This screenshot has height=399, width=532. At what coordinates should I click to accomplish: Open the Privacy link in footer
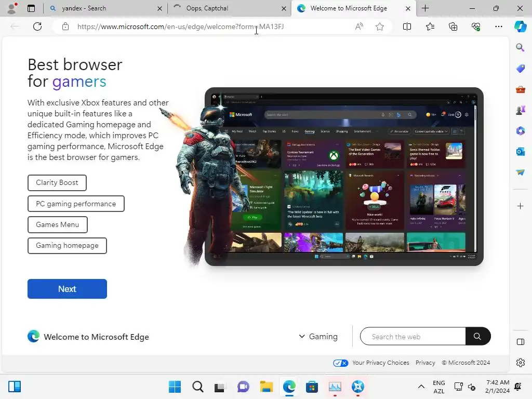point(425,362)
